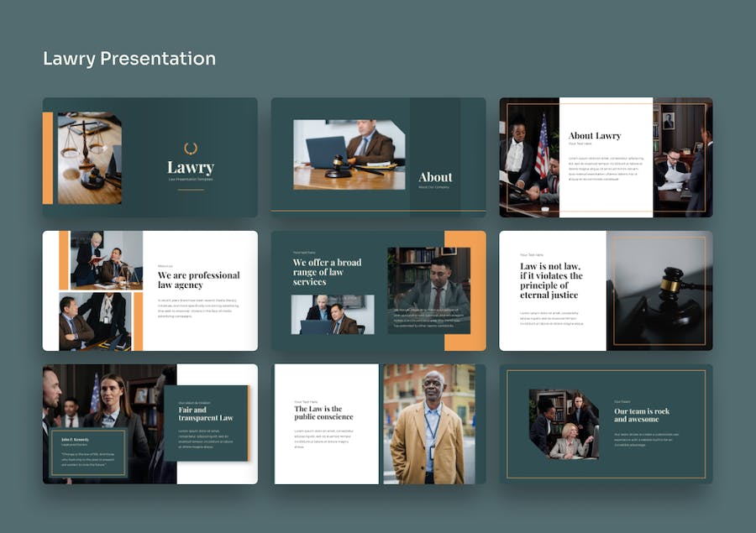This screenshot has height=533, width=756.
Task: Click the team photo on Our team slide
Action: click(564, 424)
